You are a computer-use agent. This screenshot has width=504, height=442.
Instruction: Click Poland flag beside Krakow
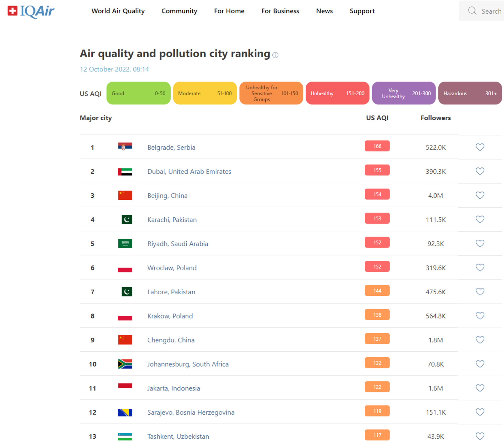(125, 316)
